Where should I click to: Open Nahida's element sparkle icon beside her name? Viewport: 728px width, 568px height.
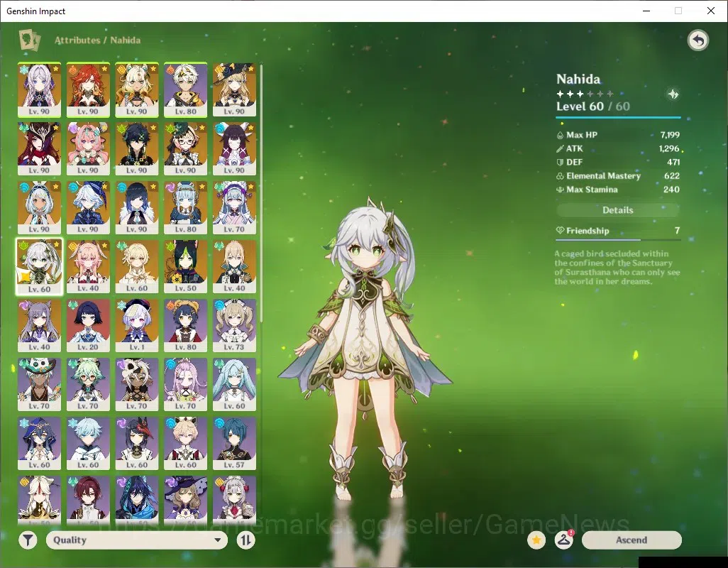pyautogui.click(x=673, y=94)
